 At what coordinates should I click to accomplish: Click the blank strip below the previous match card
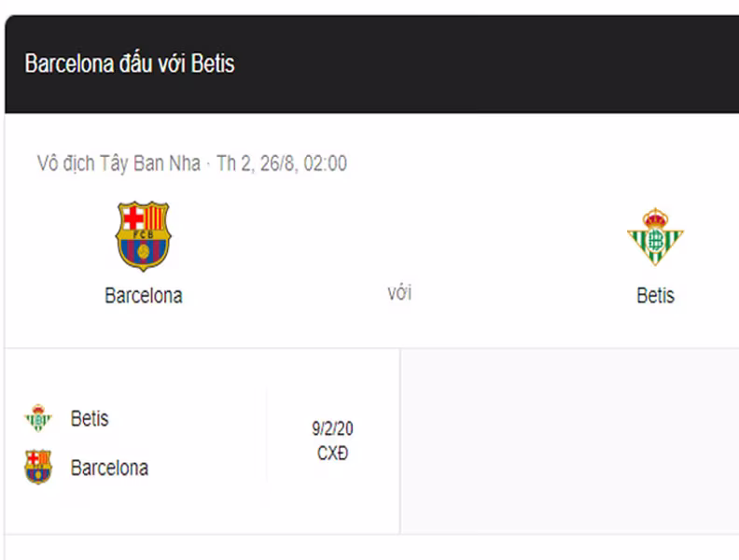[x=372, y=548]
